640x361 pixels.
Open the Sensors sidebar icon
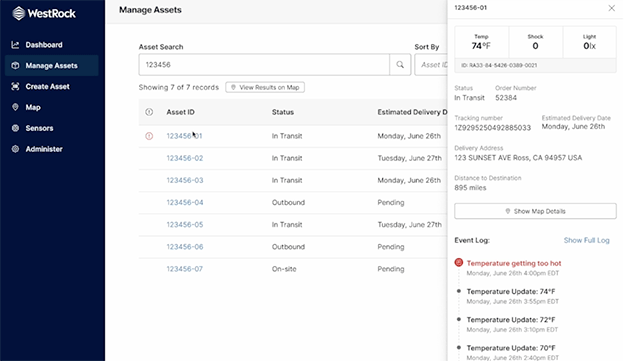15,128
